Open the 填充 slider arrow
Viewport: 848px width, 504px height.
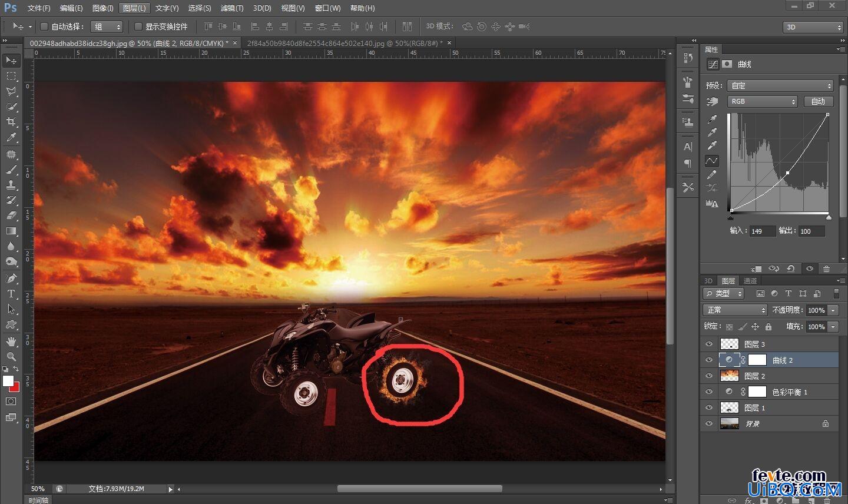point(833,326)
